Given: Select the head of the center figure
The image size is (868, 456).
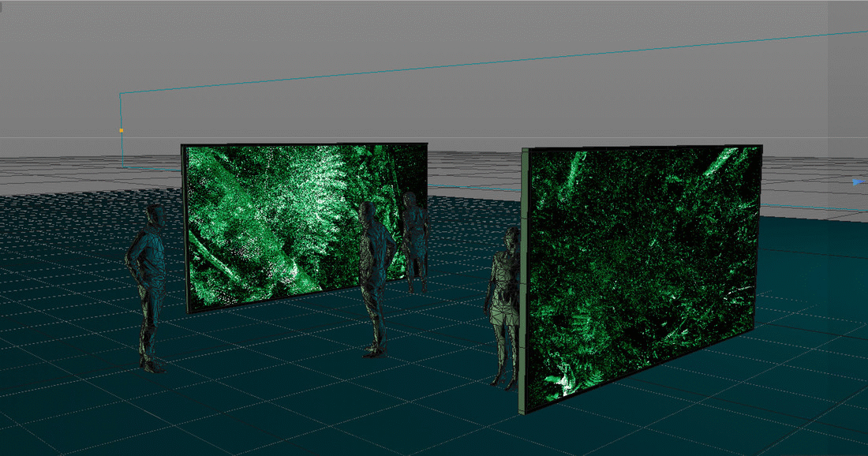Looking at the screenshot, I should click(x=370, y=211).
